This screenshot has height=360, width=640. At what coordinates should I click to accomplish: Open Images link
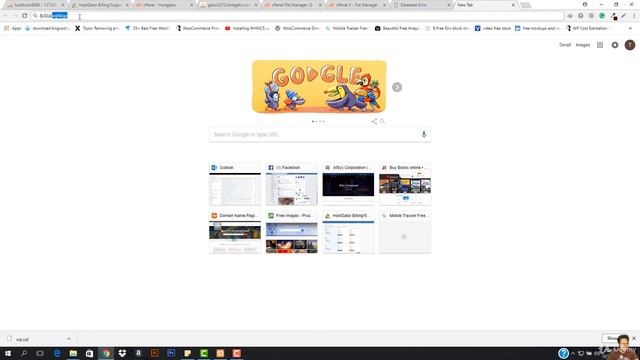[x=583, y=45]
